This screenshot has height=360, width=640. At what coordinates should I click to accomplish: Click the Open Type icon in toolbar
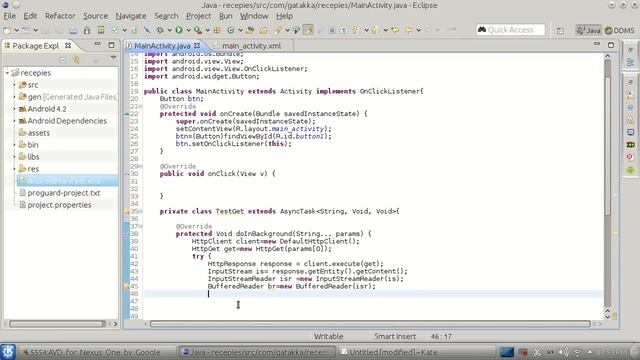point(250,30)
